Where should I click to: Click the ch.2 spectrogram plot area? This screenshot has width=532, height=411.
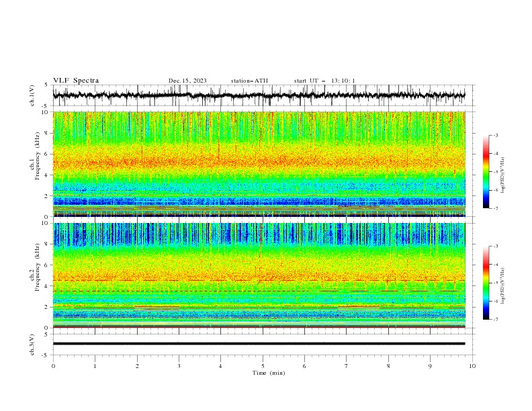tap(259, 275)
